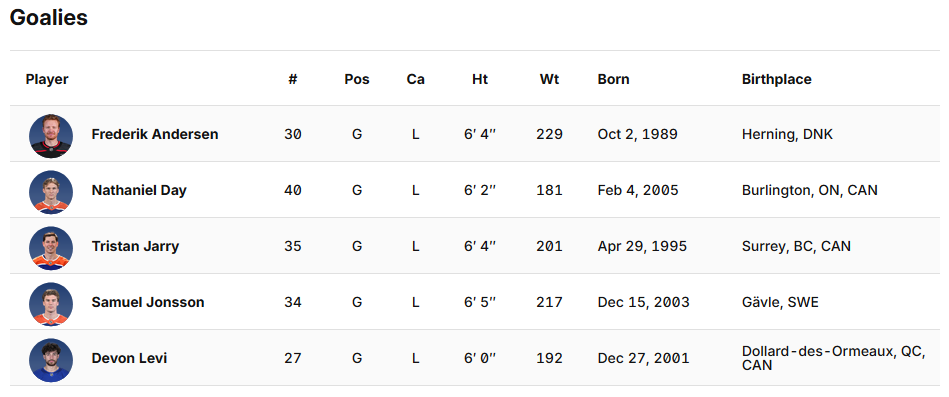This screenshot has height=397, width=949.
Task: Sort by jersey number column header
Action: pos(293,79)
